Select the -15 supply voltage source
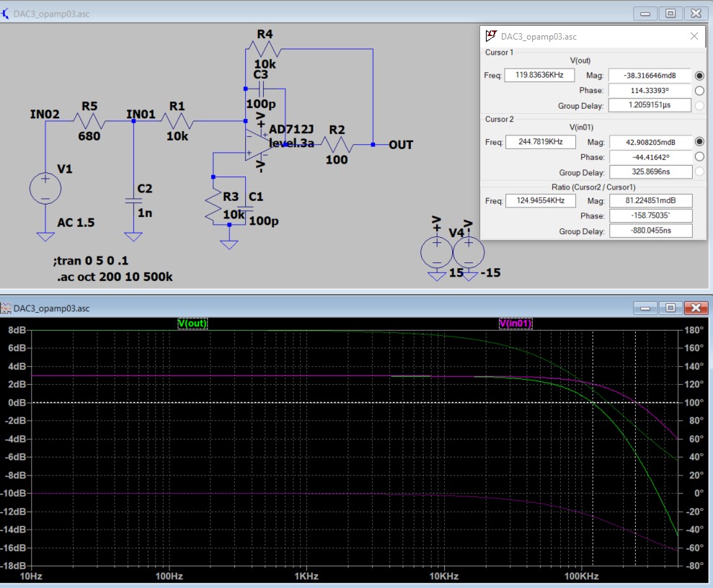The height and width of the screenshot is (588, 713). point(469,252)
